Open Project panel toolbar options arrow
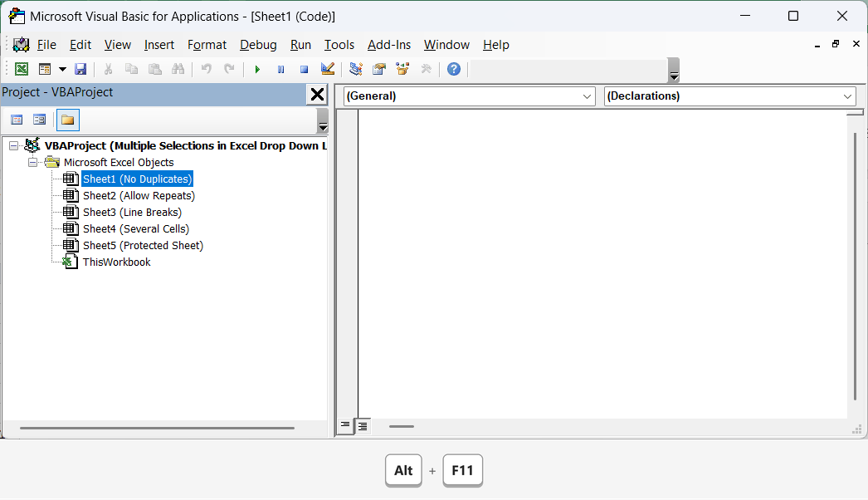The width and height of the screenshot is (868, 500). pyautogui.click(x=323, y=120)
